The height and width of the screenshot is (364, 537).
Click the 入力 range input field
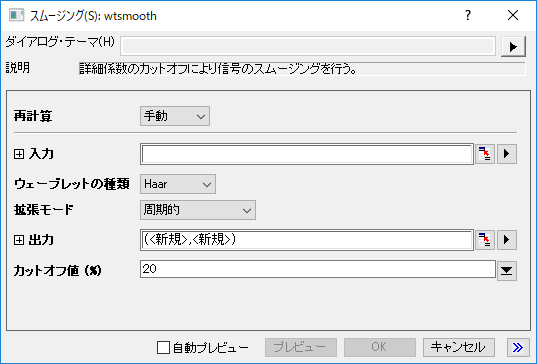point(307,154)
